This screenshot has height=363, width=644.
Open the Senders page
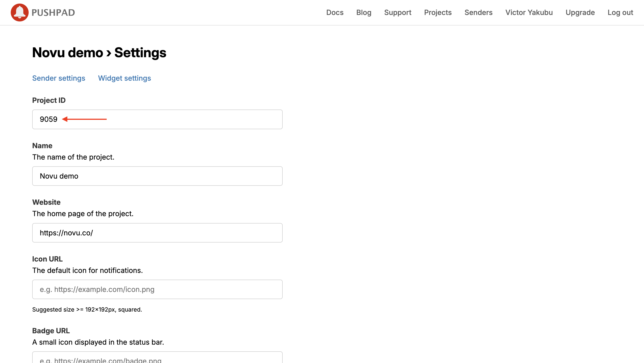click(x=478, y=13)
